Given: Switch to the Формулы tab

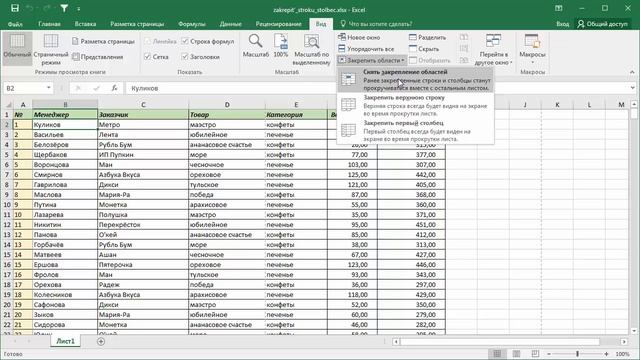Looking at the screenshot, I should tap(192, 24).
